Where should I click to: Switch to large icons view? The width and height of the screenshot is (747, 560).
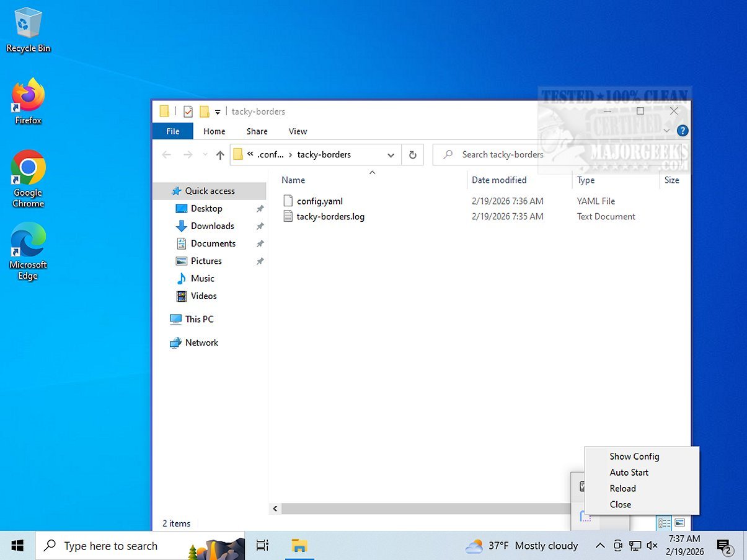tap(679, 523)
